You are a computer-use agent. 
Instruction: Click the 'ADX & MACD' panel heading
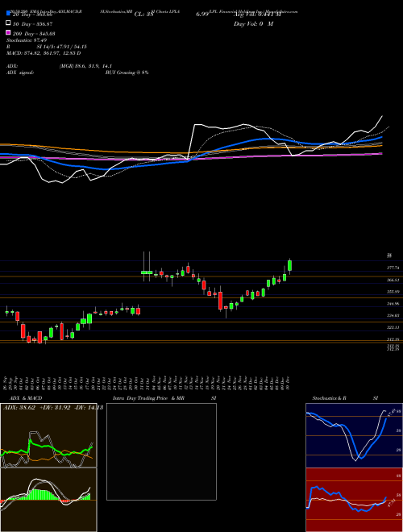point(26,398)
